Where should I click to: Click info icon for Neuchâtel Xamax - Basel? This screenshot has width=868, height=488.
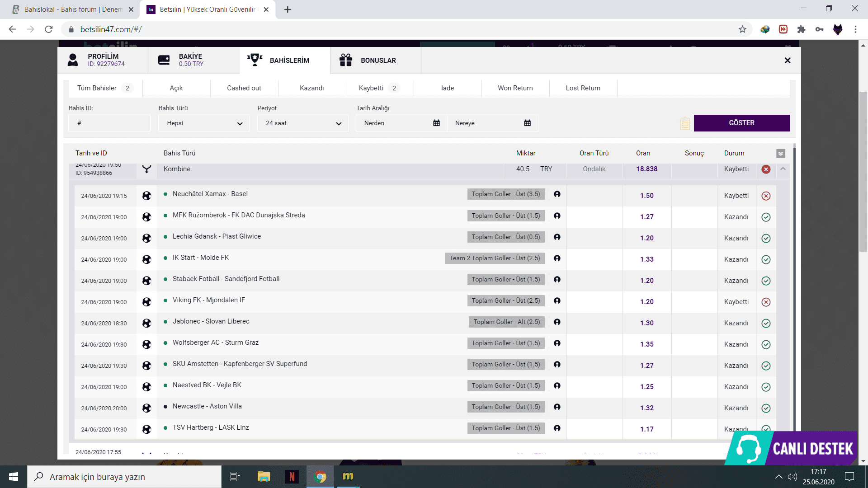pyautogui.click(x=557, y=194)
